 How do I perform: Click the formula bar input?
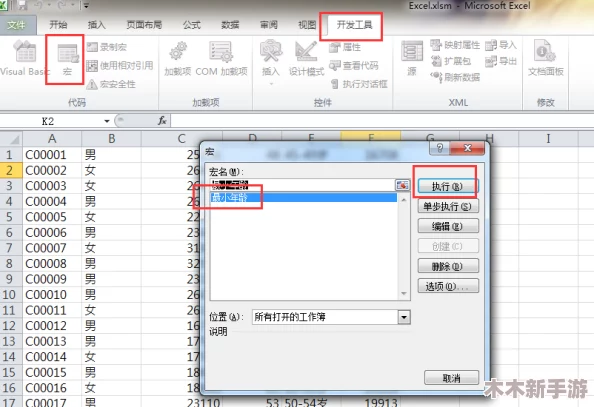[x=382, y=121]
